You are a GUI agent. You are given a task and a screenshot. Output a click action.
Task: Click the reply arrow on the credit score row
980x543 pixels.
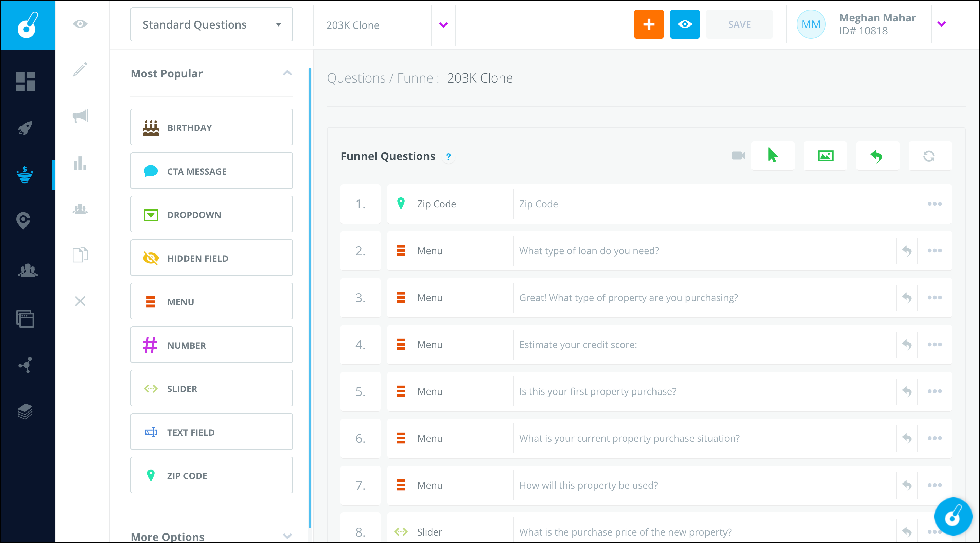click(x=907, y=345)
